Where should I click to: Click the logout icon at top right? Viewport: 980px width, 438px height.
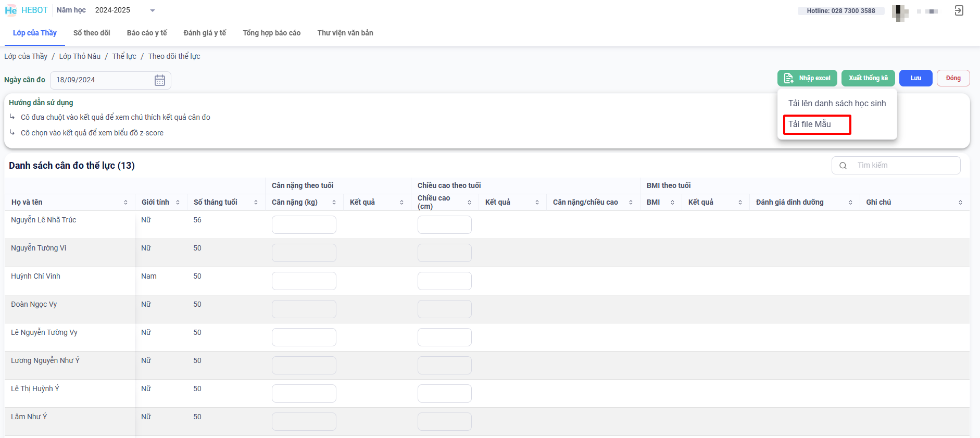pyautogui.click(x=959, y=10)
